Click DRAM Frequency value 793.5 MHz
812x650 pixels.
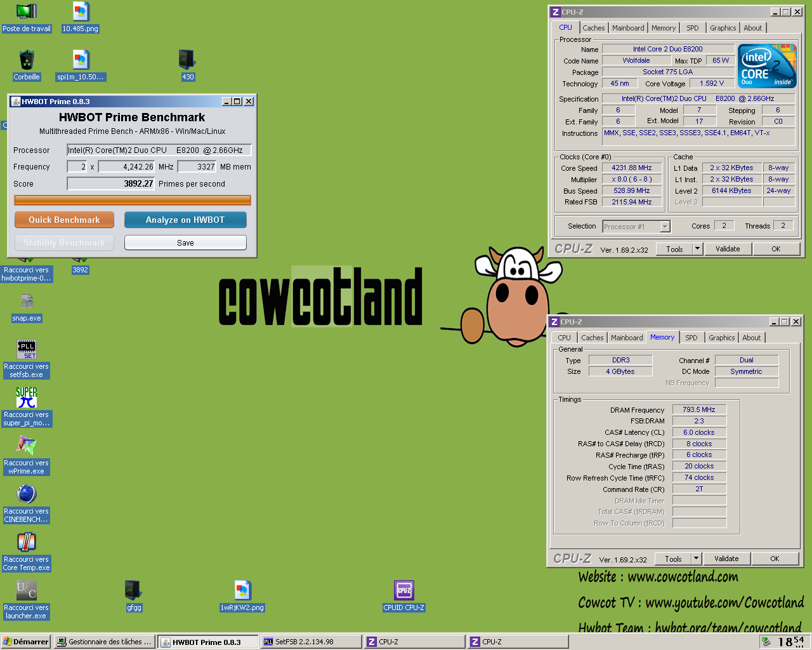point(698,409)
